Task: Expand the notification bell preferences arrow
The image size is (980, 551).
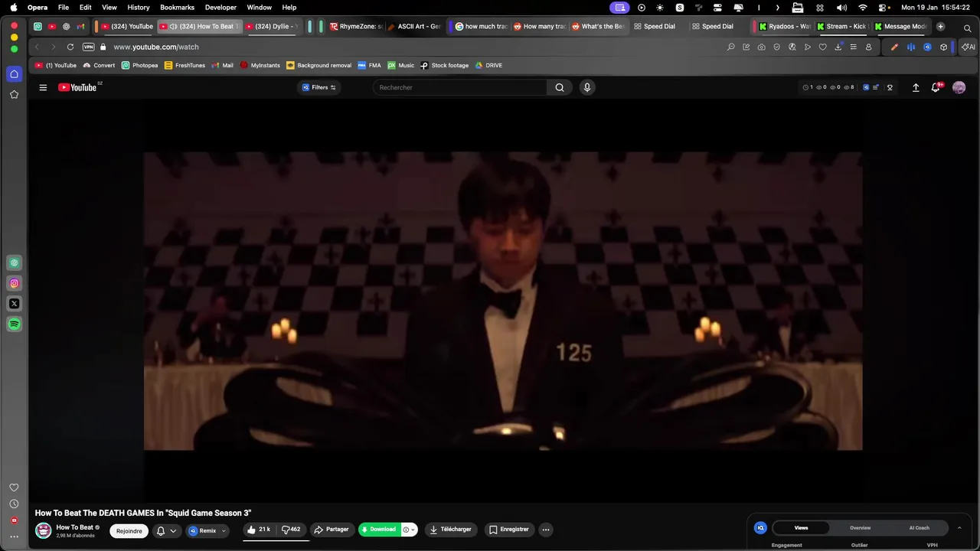Action: click(173, 530)
